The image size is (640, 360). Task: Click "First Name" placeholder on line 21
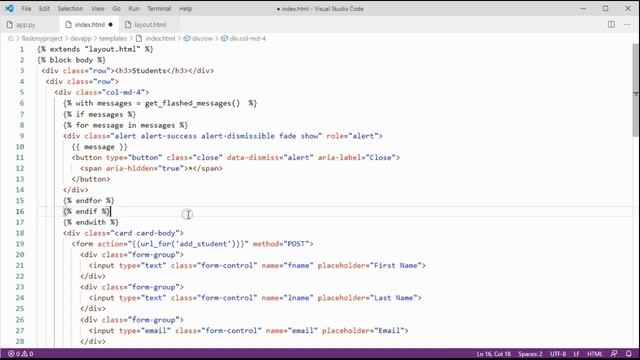pos(396,266)
